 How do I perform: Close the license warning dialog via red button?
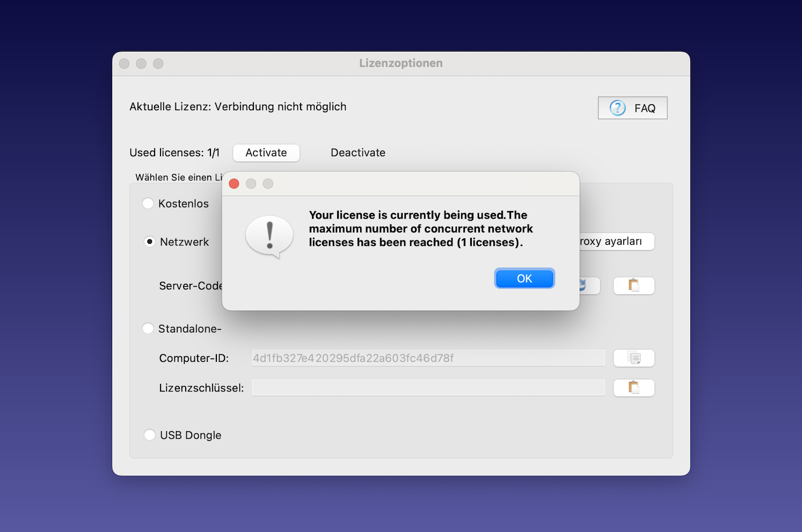pyautogui.click(x=234, y=184)
